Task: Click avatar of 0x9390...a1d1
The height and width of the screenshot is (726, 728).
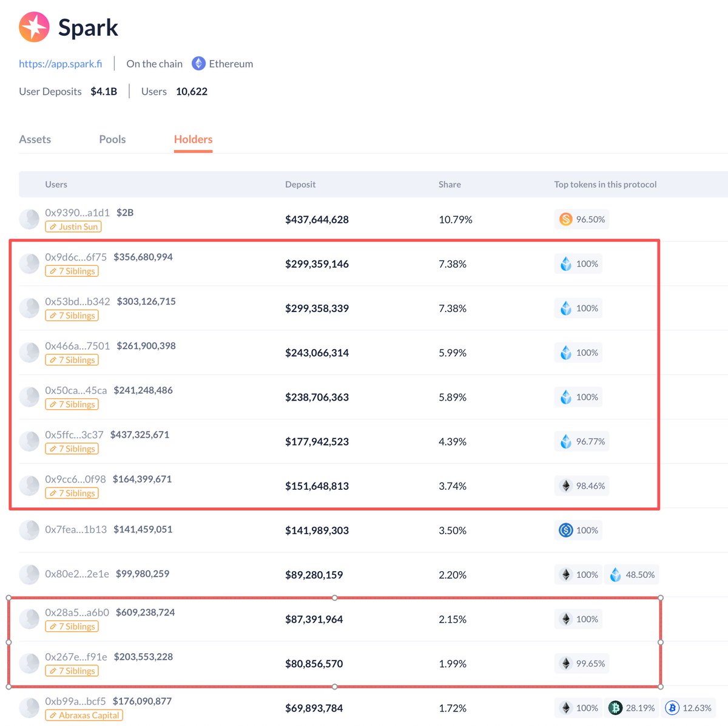Action: click(x=29, y=219)
